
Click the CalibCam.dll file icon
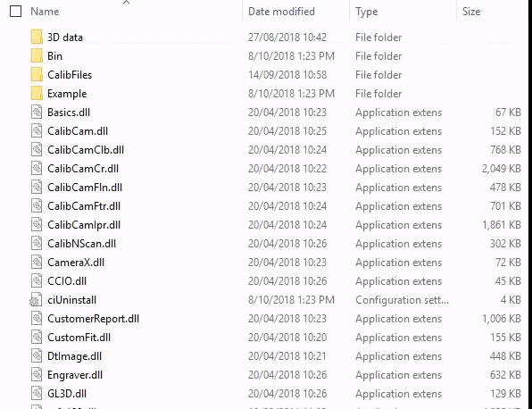tap(37, 130)
